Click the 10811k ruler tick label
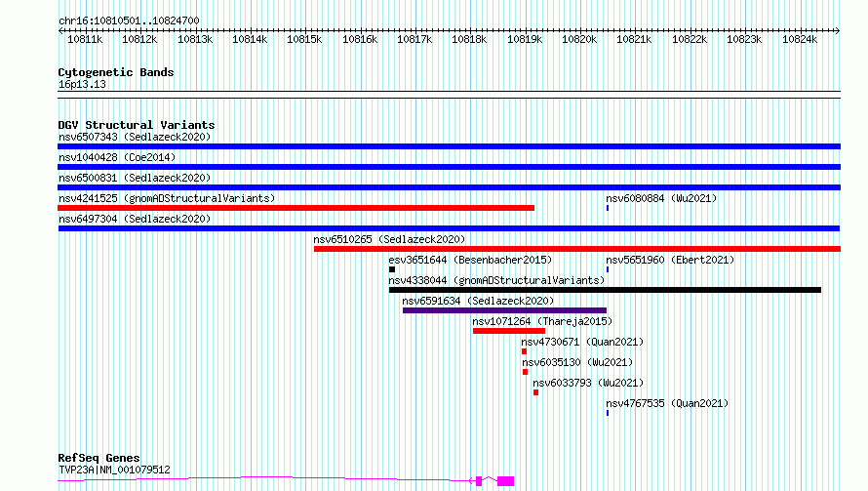Viewport: 868px width, 491px height. coord(85,40)
